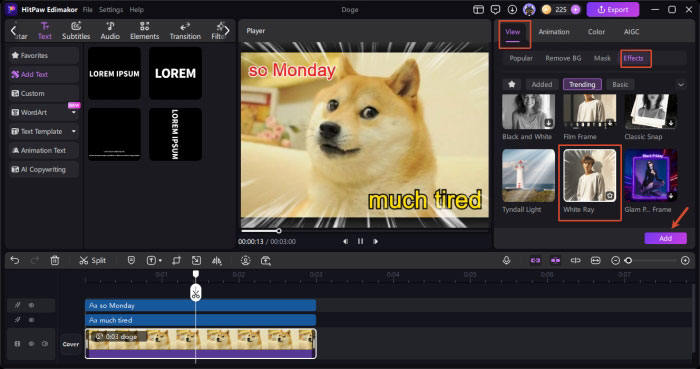Show favorite effects with star filter

512,84
